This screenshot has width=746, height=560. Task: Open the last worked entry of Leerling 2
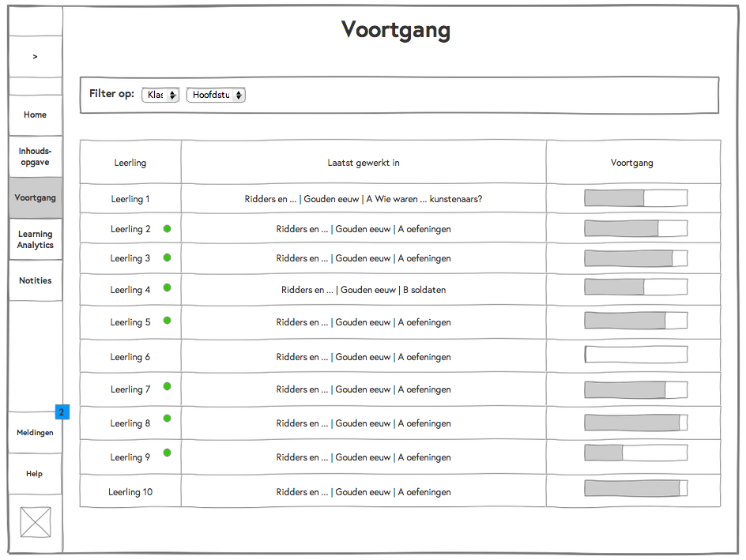[364, 228]
